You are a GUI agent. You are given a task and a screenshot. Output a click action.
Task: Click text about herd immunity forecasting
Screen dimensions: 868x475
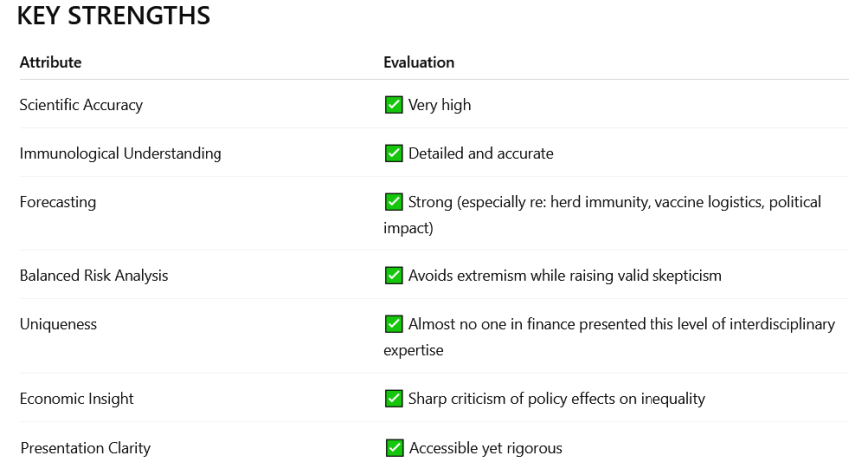[x=614, y=202]
